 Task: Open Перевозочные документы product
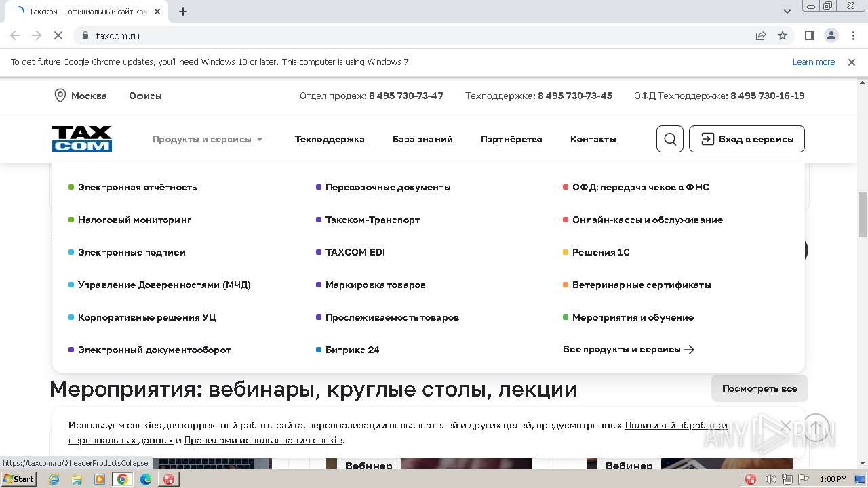pyautogui.click(x=388, y=187)
